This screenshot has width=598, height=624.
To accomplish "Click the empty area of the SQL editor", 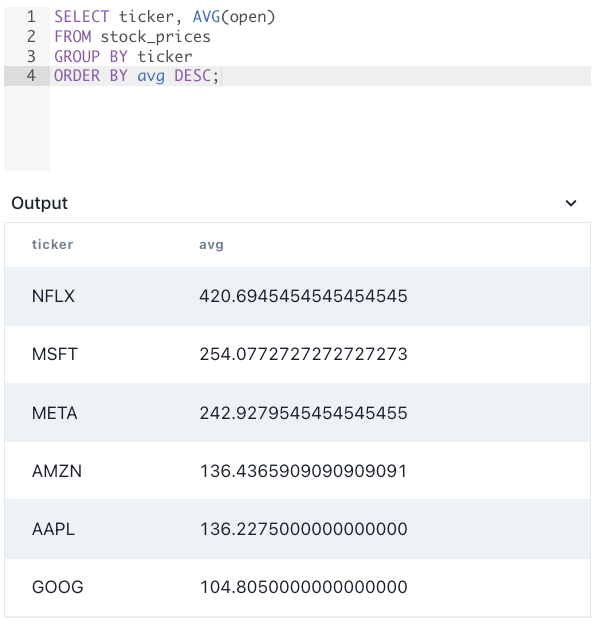I will tap(318, 127).
